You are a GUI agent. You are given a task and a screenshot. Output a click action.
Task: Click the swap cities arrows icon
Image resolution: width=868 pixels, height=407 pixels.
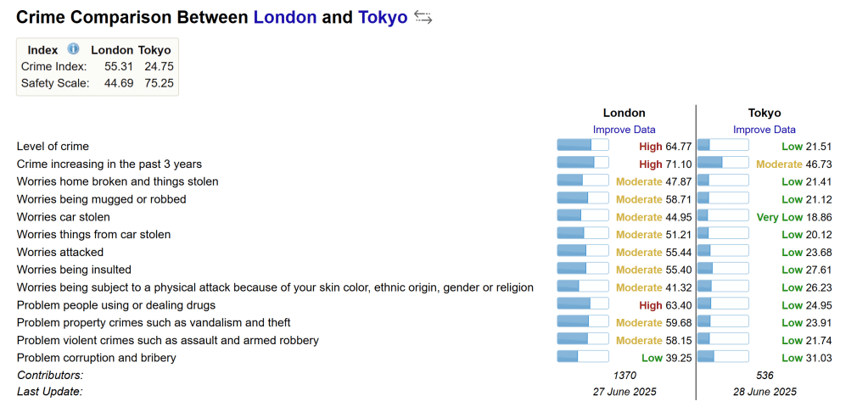click(423, 18)
